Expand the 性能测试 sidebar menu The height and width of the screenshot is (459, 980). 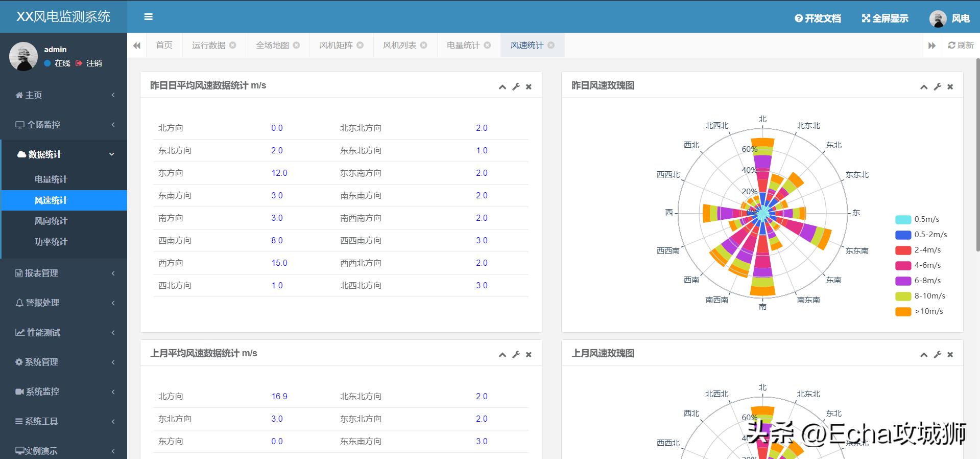pyautogui.click(x=63, y=332)
